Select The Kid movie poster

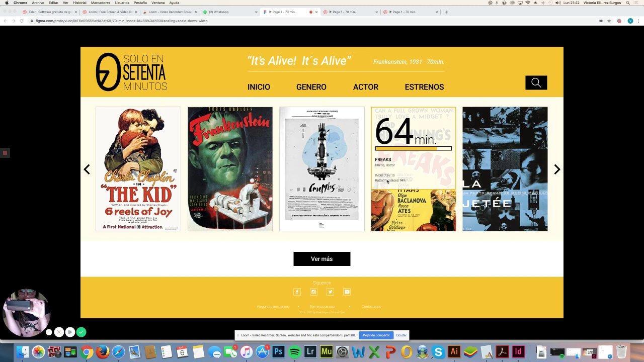138,169
